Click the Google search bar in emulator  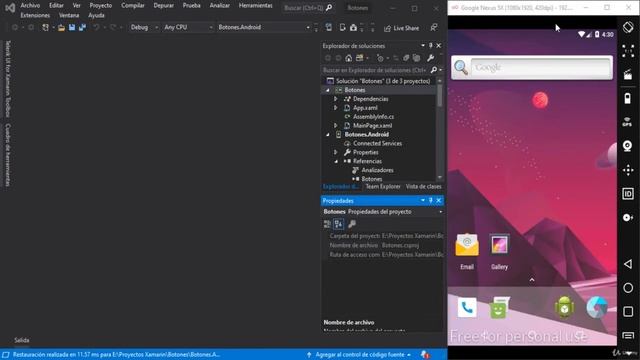tap(532, 67)
